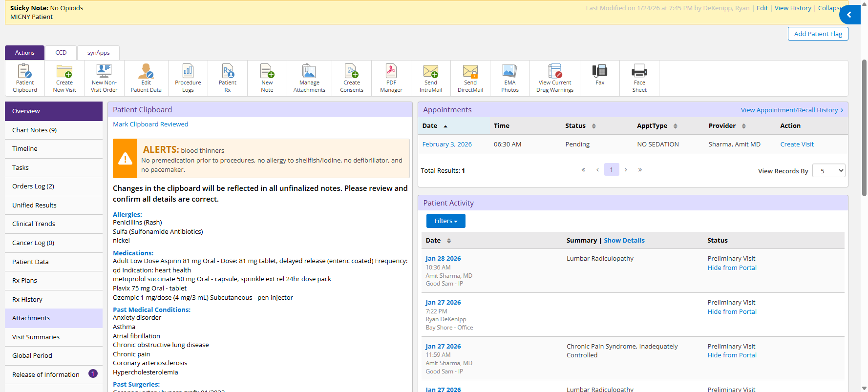
Task: Collapse the side panel with the blue arrow
Action: point(849,15)
